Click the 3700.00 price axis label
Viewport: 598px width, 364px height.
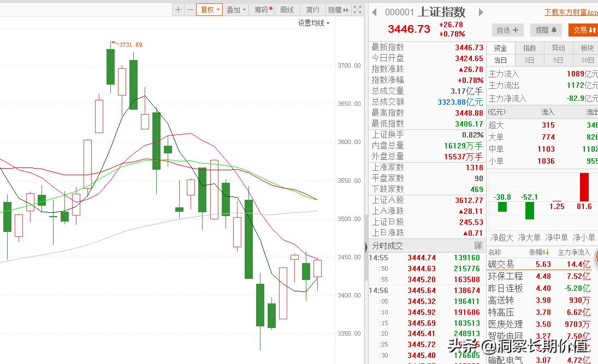click(349, 65)
